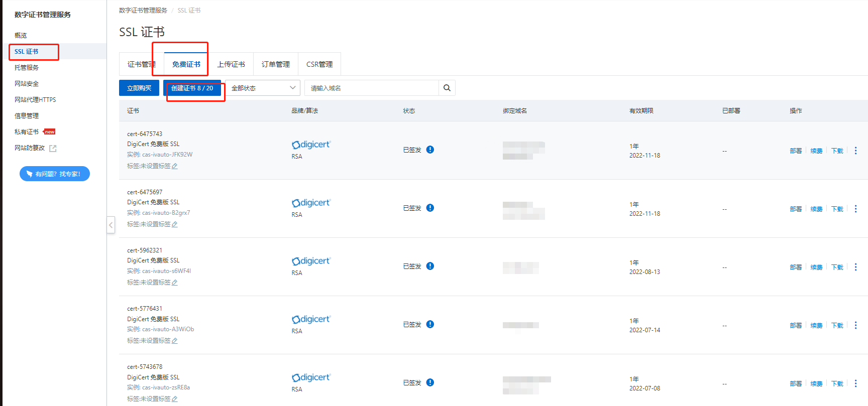Open 网站防篡改 external link icon
868x406 pixels.
click(x=53, y=148)
